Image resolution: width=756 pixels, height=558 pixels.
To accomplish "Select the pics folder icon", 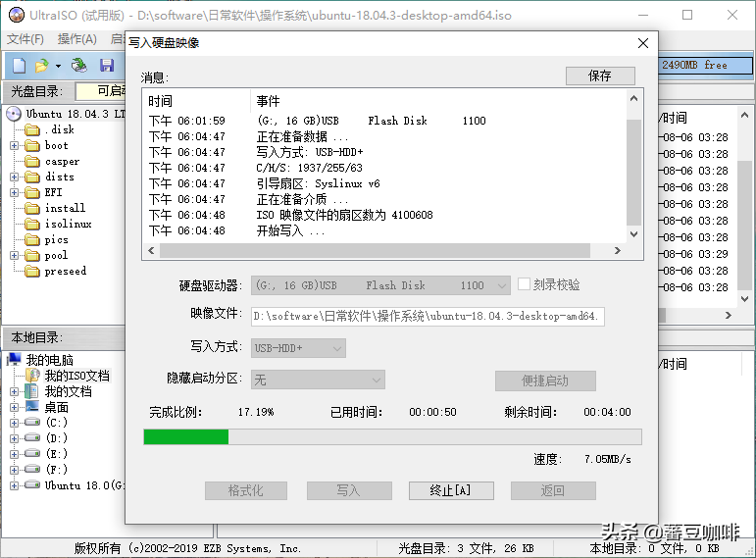I will [x=32, y=239].
